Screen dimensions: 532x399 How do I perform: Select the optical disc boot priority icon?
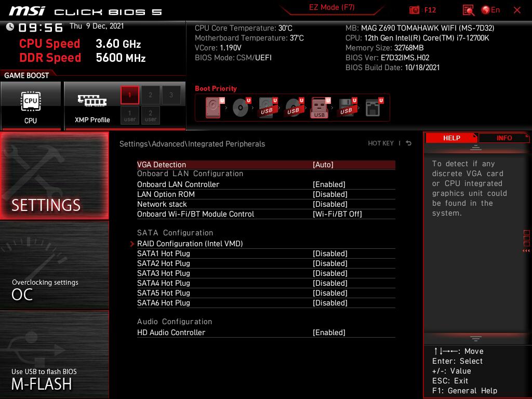click(x=241, y=108)
